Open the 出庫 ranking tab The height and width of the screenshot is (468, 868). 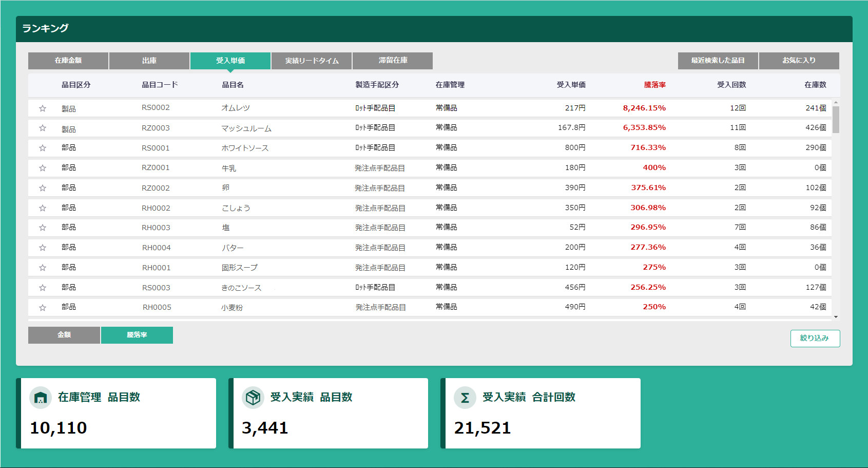pyautogui.click(x=148, y=61)
